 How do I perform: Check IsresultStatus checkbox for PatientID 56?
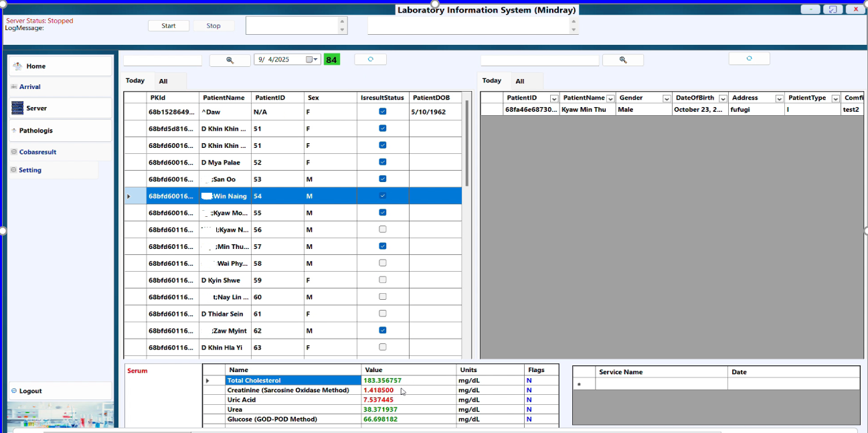[382, 229]
